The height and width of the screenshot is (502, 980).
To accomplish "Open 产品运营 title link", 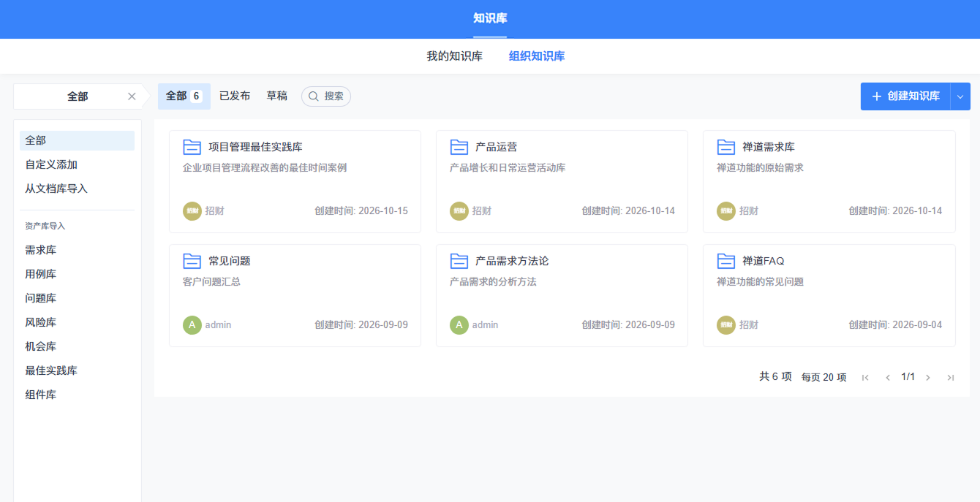I will 497,147.
